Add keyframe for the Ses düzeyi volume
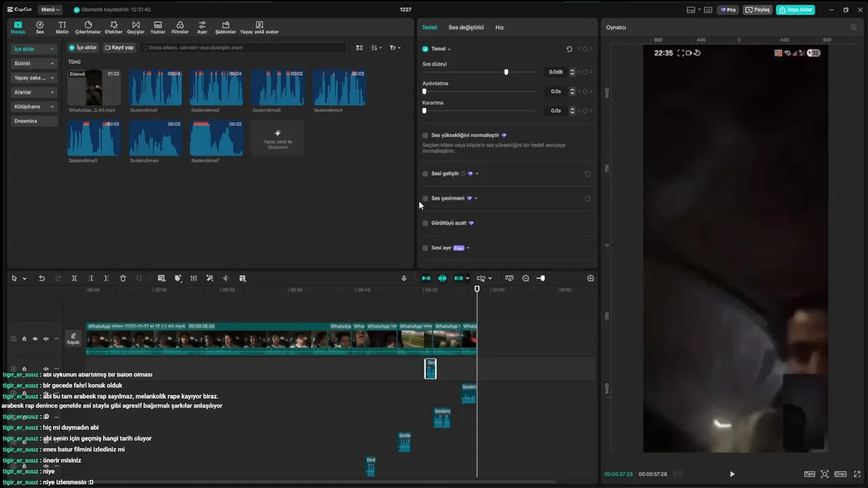 [585, 72]
